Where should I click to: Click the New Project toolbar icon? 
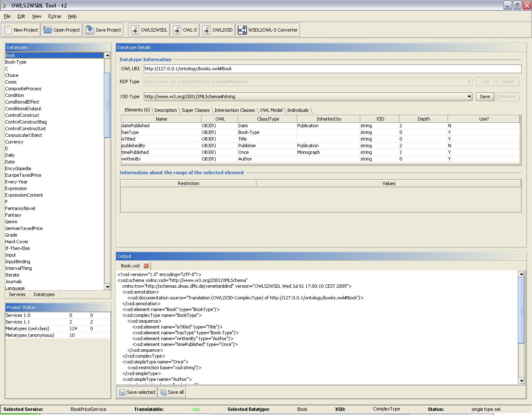(x=8, y=30)
